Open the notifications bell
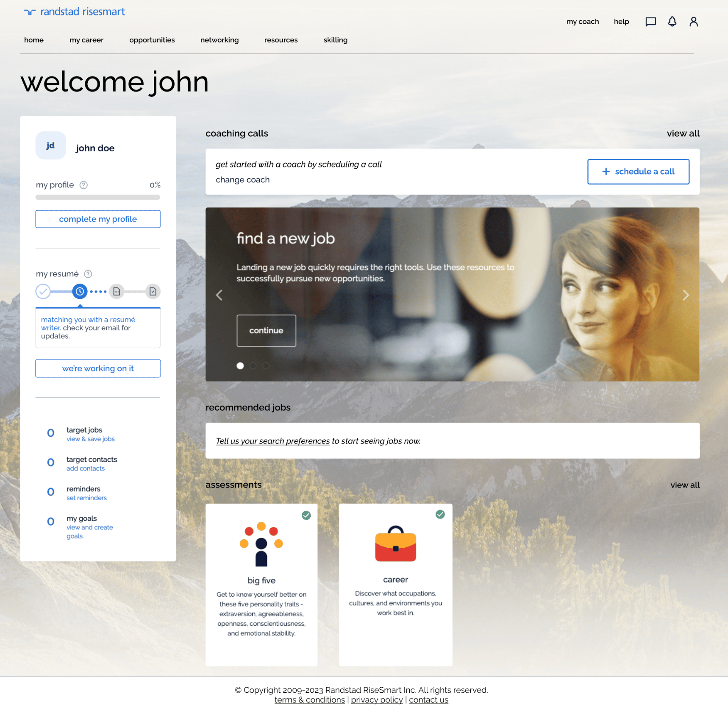Screen dimensions: 728x708 tap(672, 22)
